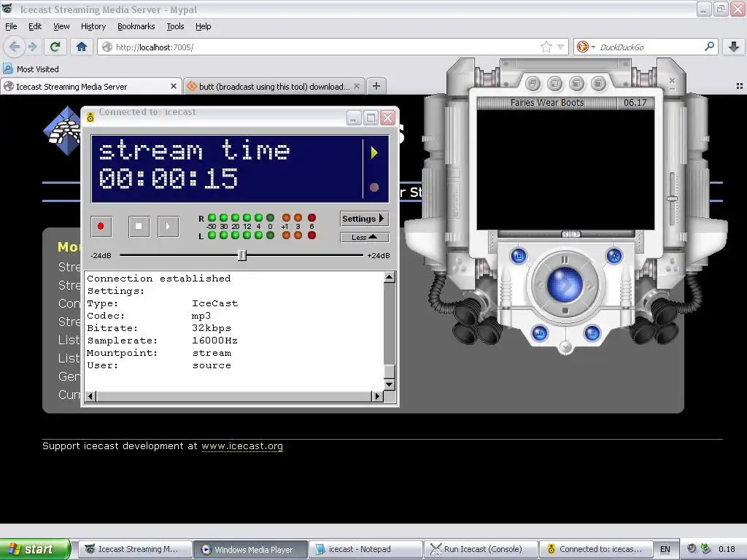Screen dimensions: 747x560
Task: Open the search engine selector dropdown
Action: [x=586, y=47]
